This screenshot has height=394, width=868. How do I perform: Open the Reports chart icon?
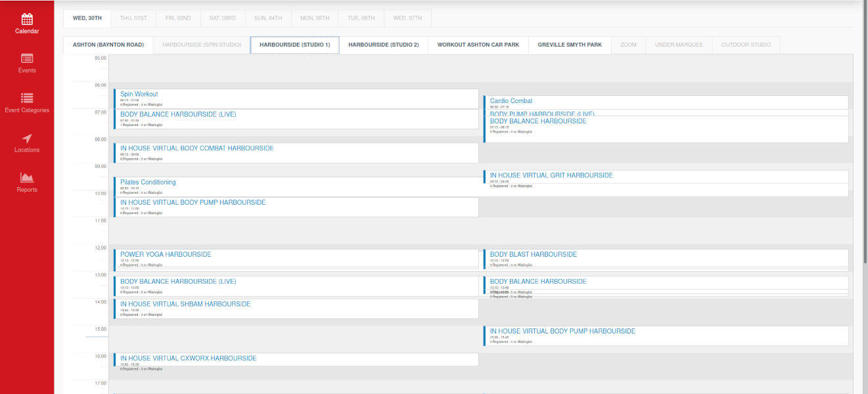click(x=27, y=177)
